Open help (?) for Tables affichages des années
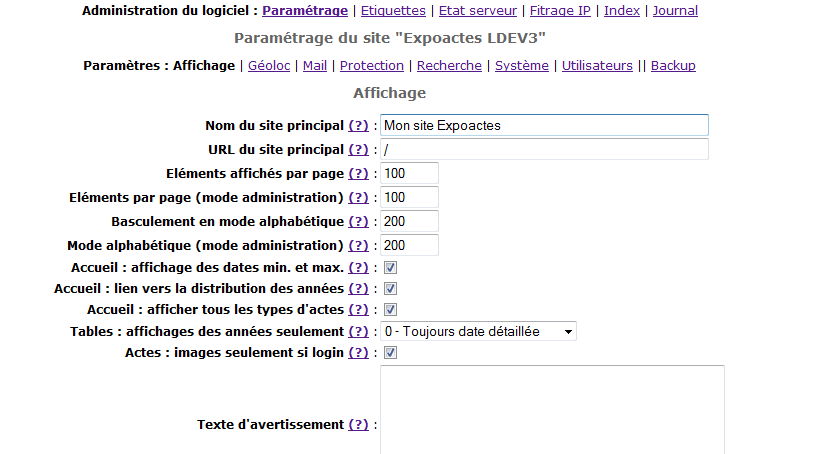This screenshot has width=818, height=454. point(358,332)
